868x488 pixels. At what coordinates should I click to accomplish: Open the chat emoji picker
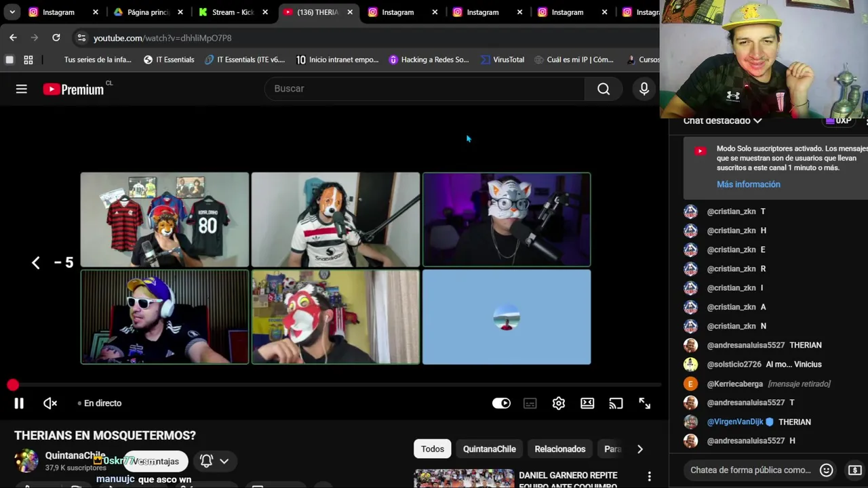point(826,470)
